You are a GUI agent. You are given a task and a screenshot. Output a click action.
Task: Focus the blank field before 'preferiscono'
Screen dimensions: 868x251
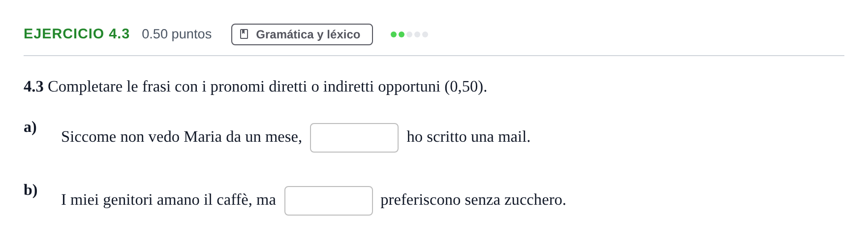pyautogui.click(x=329, y=201)
